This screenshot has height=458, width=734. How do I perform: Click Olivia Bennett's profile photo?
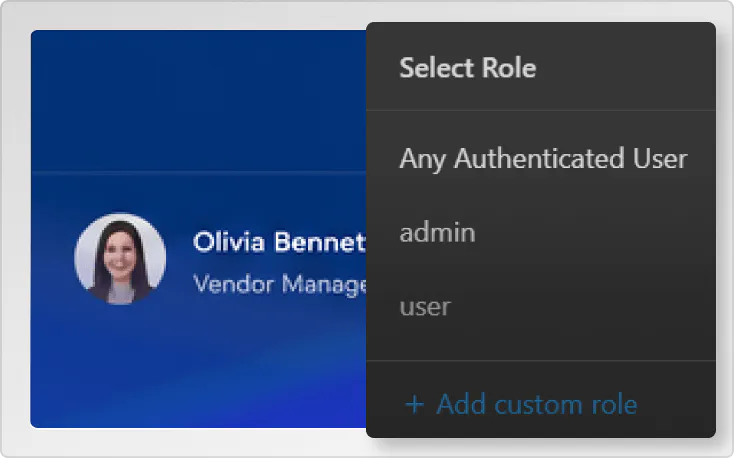(120, 259)
